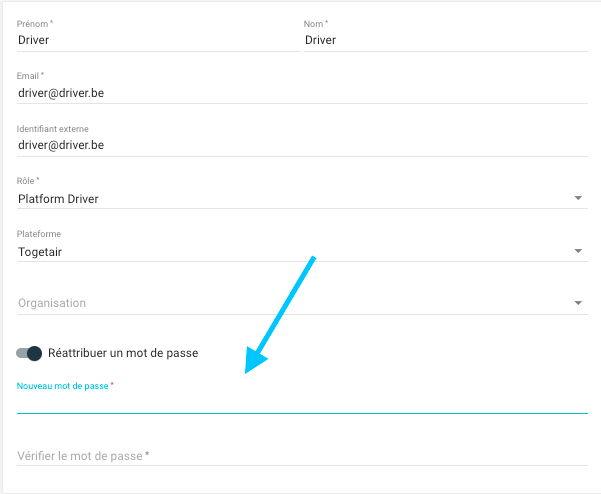Focus the Nom field containing Driver

(x=446, y=40)
